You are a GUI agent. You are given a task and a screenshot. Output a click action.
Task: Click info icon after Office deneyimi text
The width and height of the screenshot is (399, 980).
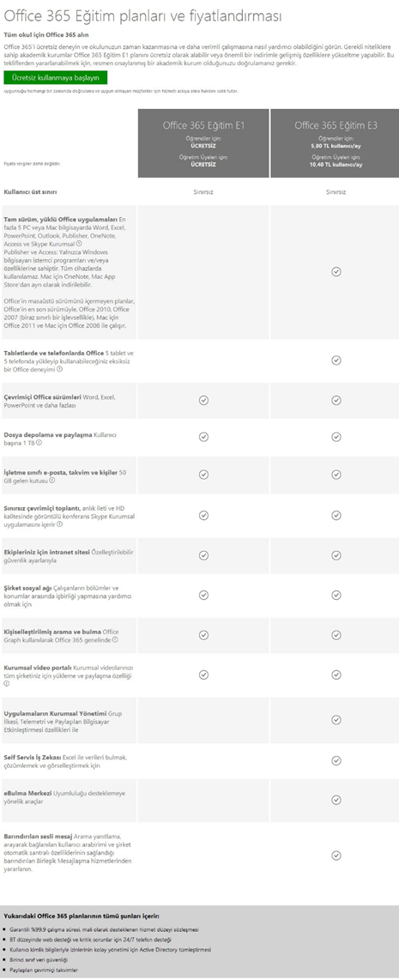click(x=59, y=369)
